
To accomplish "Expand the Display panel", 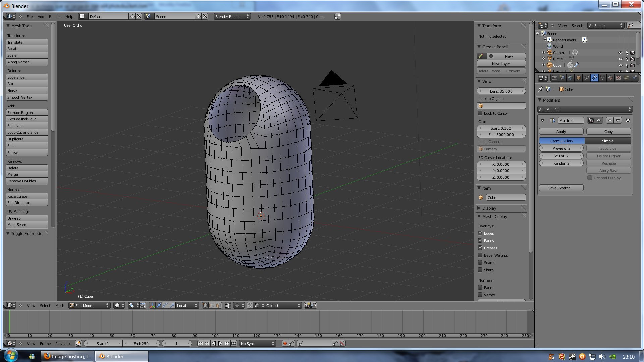I will click(x=489, y=208).
